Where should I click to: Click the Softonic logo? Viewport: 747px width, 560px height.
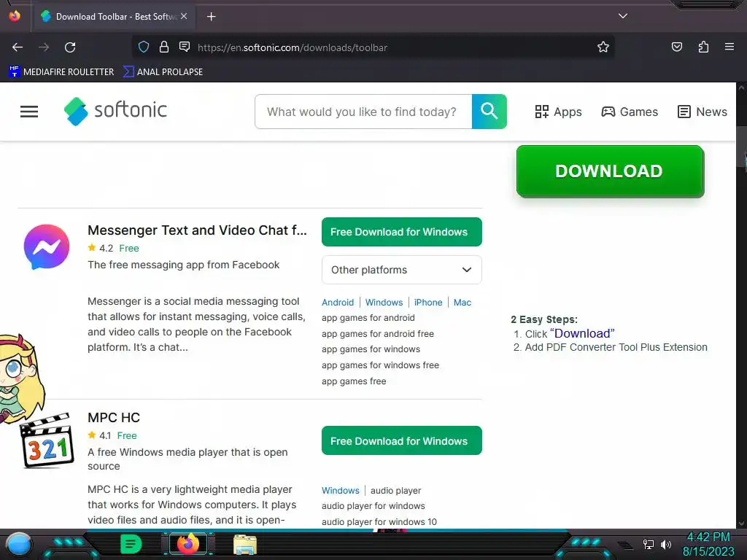(x=115, y=111)
